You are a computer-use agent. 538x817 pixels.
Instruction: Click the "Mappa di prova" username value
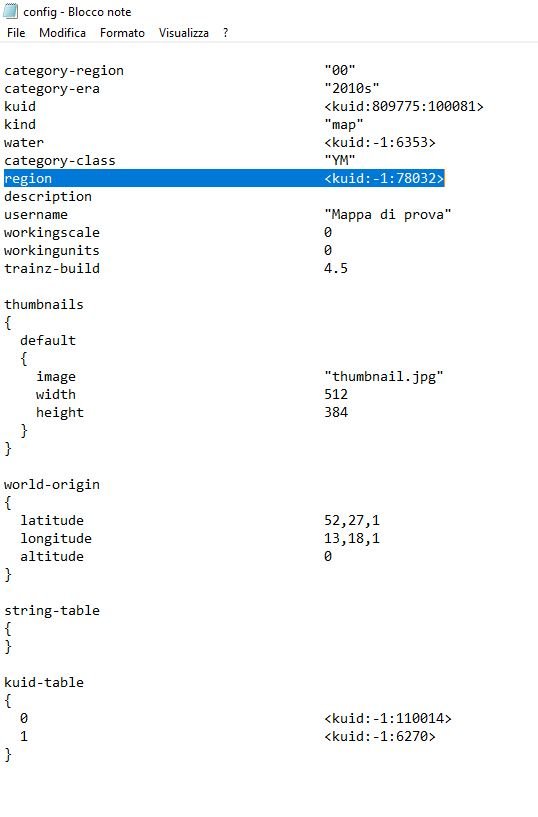click(x=387, y=214)
